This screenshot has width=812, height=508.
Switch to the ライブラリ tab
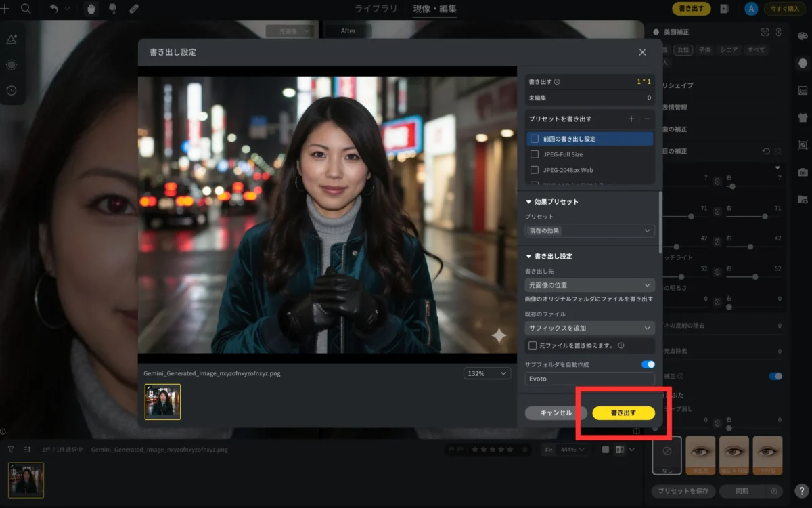click(x=376, y=9)
